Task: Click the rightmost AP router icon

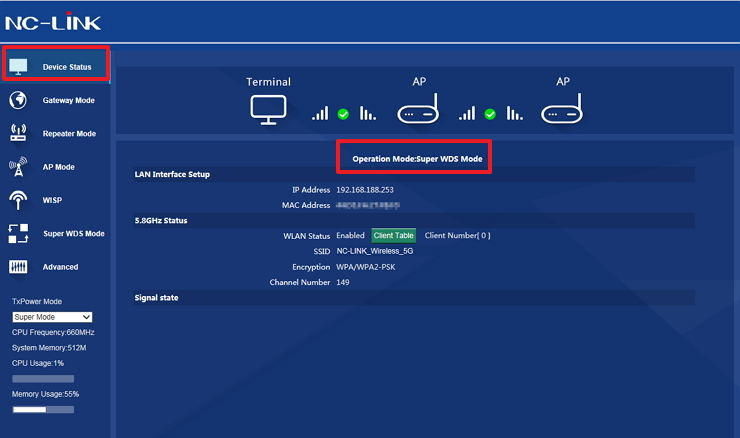Action: (x=562, y=109)
